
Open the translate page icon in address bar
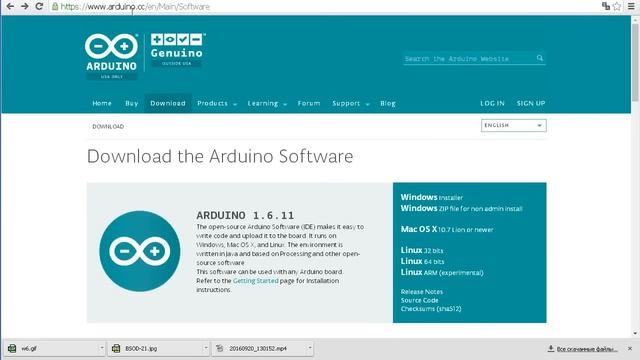[606, 6]
